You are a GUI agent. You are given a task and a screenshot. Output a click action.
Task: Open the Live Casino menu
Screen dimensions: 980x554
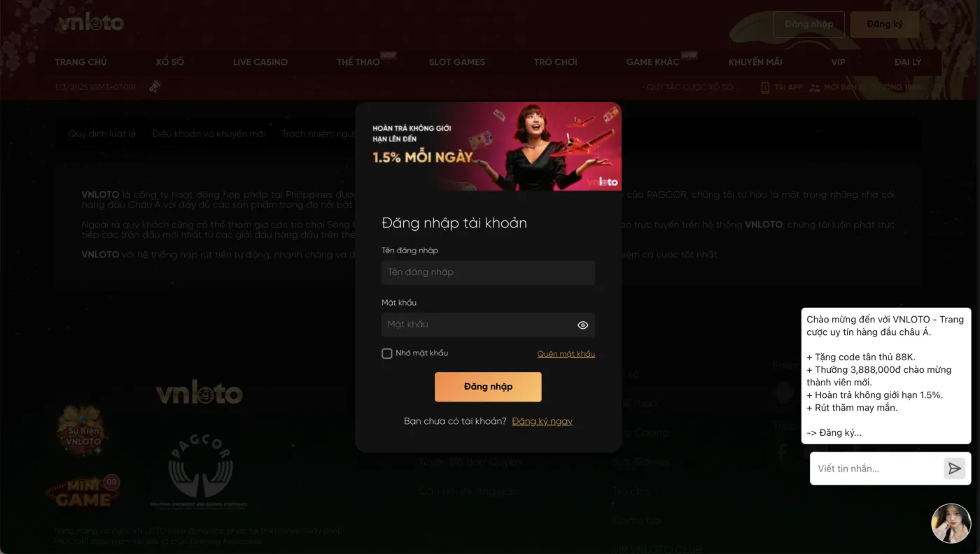point(260,62)
